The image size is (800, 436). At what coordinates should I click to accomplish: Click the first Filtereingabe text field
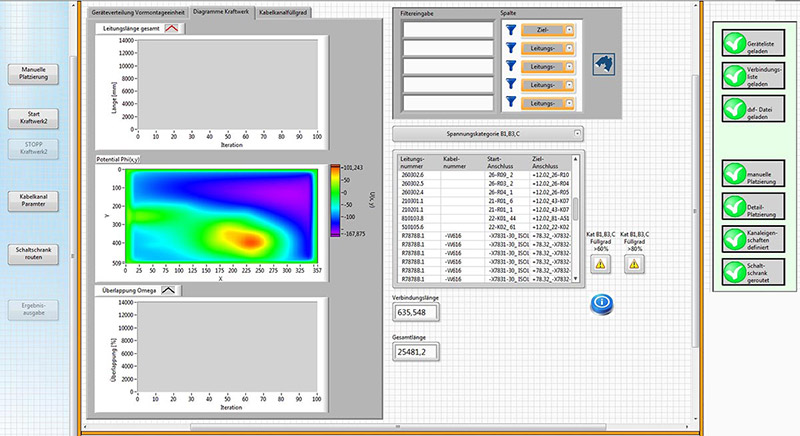(x=448, y=30)
